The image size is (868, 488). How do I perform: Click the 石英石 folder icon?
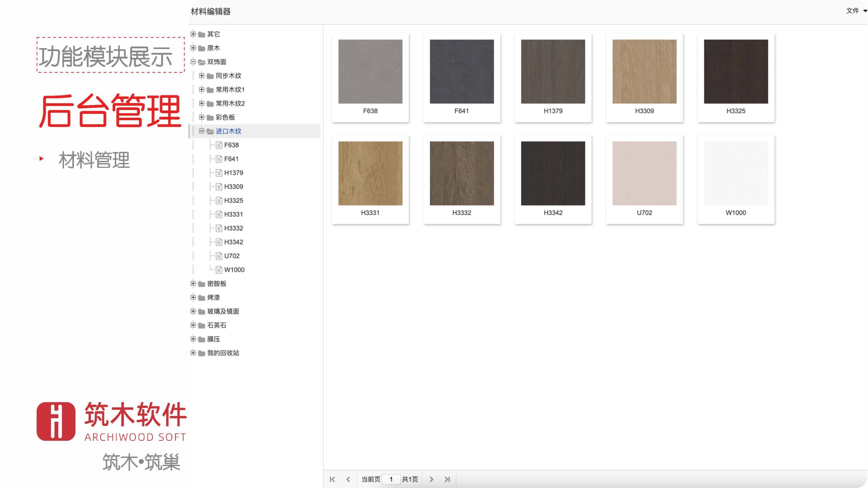tap(202, 325)
